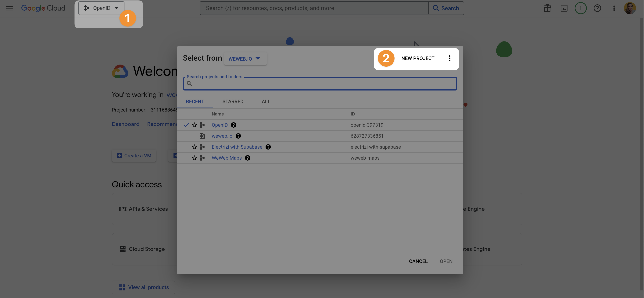The height and width of the screenshot is (298, 644).
Task: Open the navigation hamburger menu
Action: pos(9,8)
